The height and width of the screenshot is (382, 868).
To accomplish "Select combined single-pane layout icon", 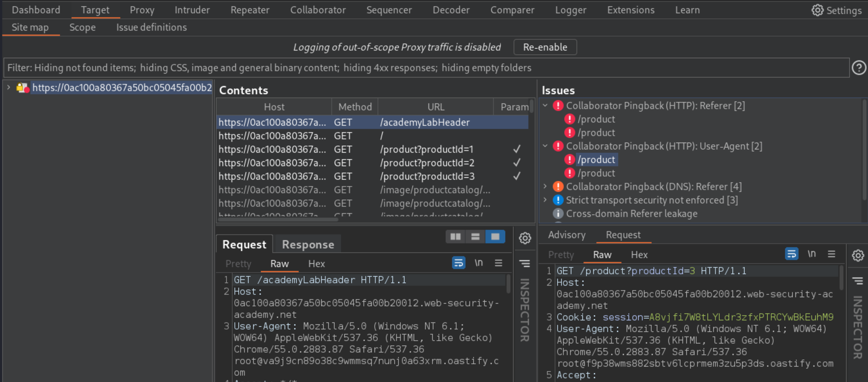I will [495, 237].
